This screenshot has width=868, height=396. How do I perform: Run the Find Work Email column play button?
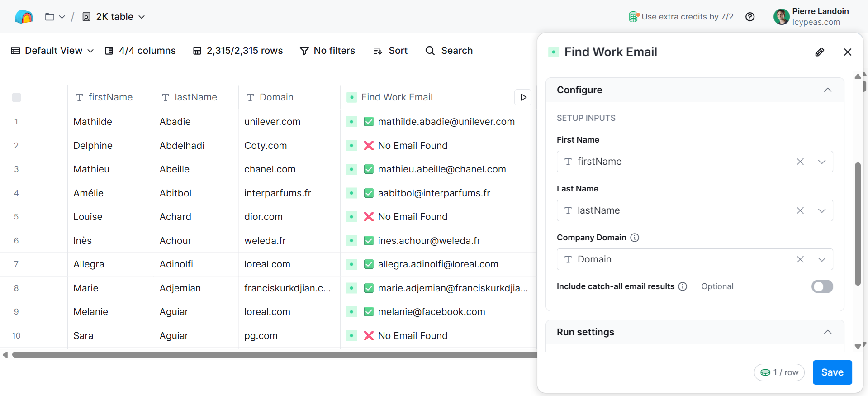(523, 97)
